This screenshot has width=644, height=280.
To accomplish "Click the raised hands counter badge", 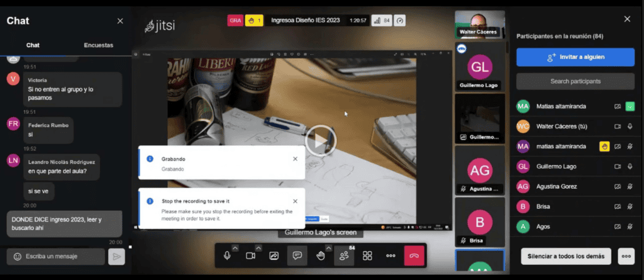I will pos(254,20).
